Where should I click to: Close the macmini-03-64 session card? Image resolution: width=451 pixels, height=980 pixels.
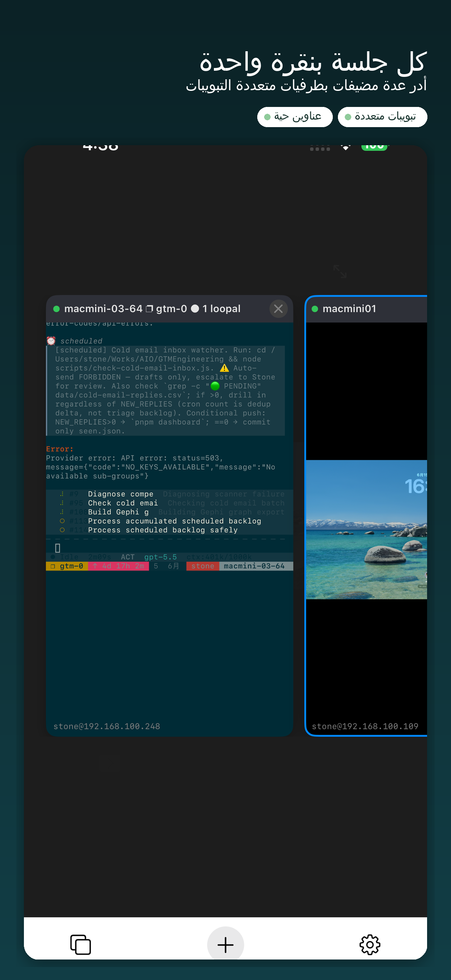pos(278,309)
